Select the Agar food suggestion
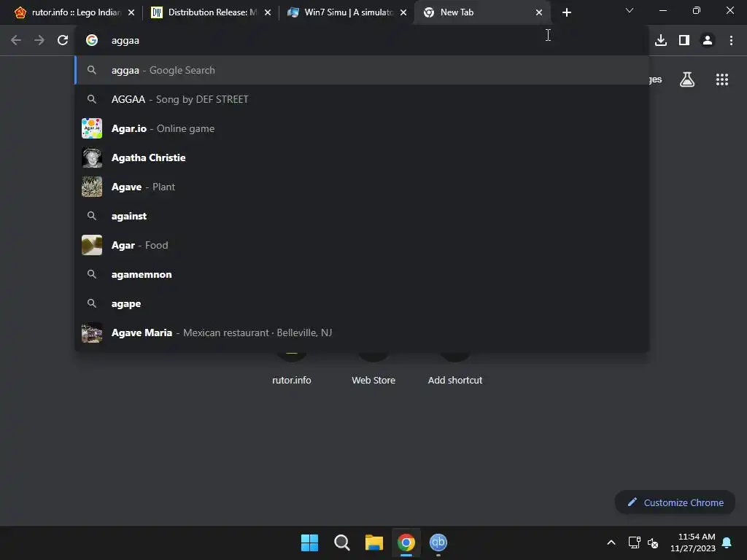The height and width of the screenshot is (560, 747). (362, 245)
